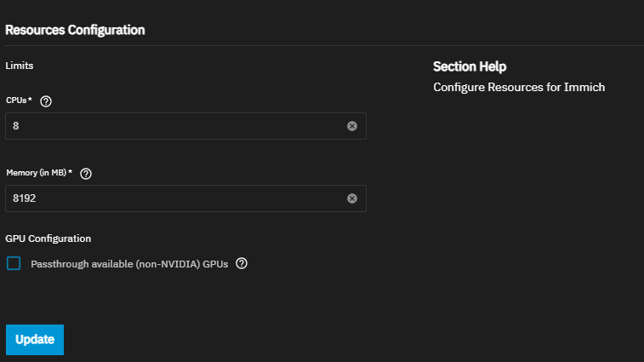Clear the Memory field with X icon
Image resolution: width=644 pixels, height=362 pixels.
click(352, 198)
